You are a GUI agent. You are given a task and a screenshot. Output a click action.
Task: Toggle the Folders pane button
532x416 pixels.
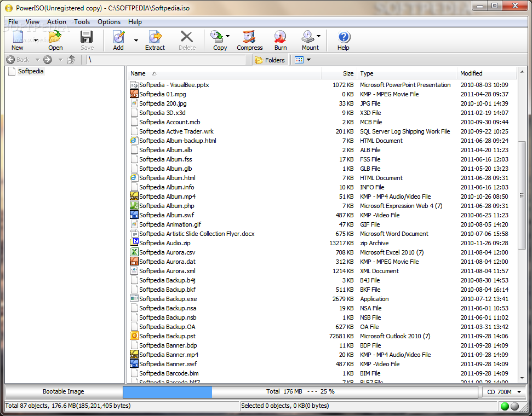[270, 60]
